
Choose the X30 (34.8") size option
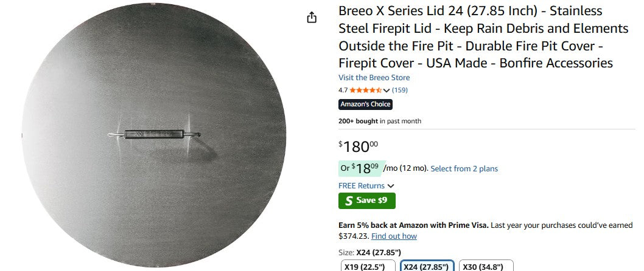point(486,266)
